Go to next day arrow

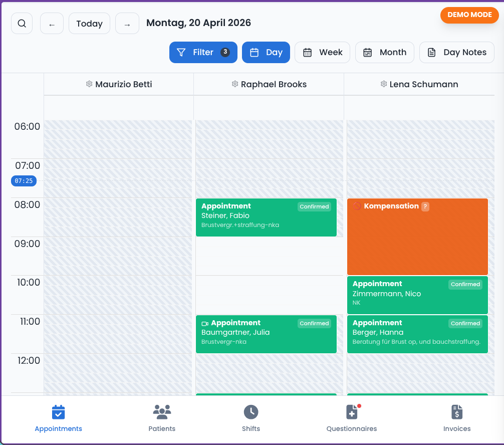[x=127, y=23]
